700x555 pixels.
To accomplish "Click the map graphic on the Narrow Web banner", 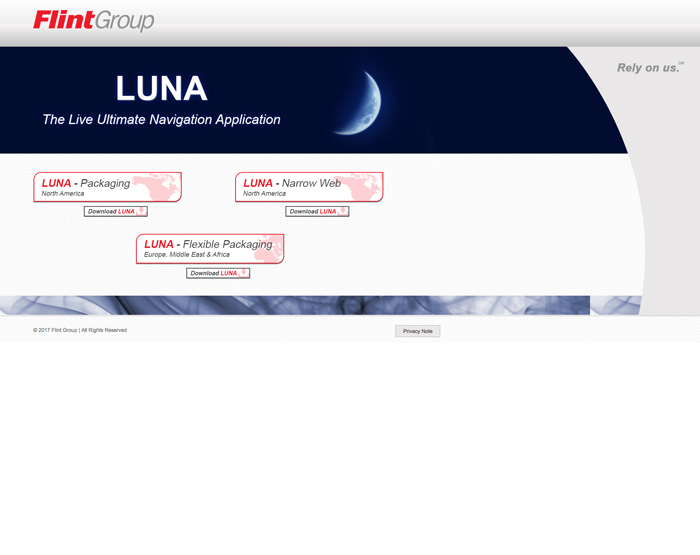I will point(360,188).
